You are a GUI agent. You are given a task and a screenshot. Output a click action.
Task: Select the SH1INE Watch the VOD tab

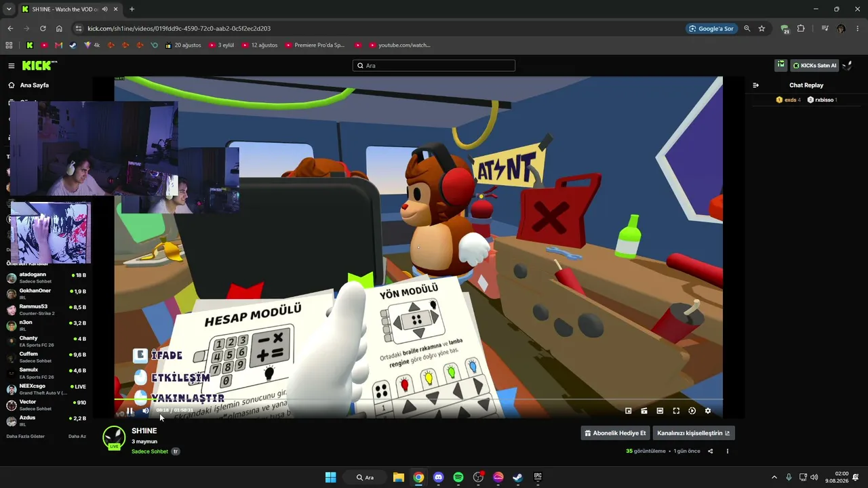click(71, 9)
